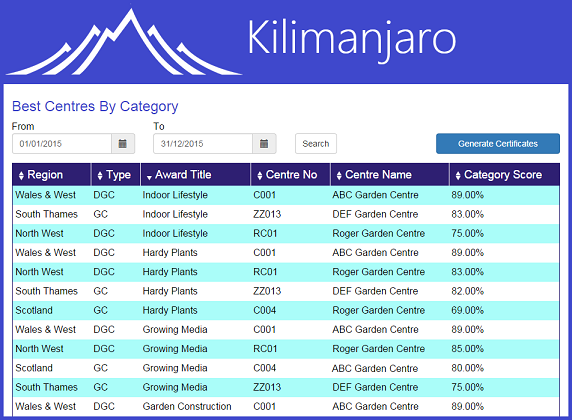Sort by Category Score column

click(x=458, y=176)
